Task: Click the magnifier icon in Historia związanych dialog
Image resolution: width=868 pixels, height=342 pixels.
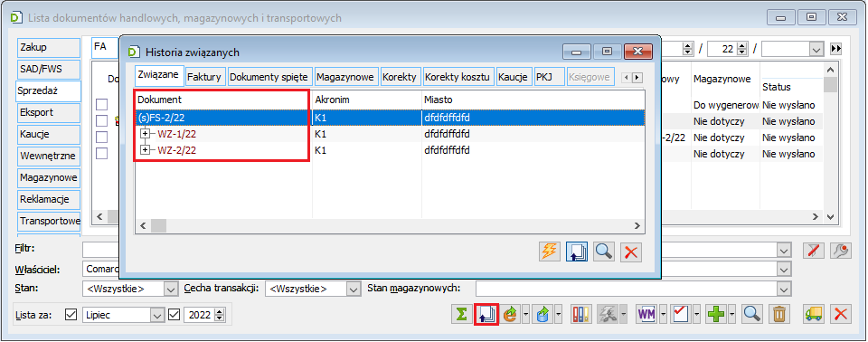Action: (x=603, y=252)
